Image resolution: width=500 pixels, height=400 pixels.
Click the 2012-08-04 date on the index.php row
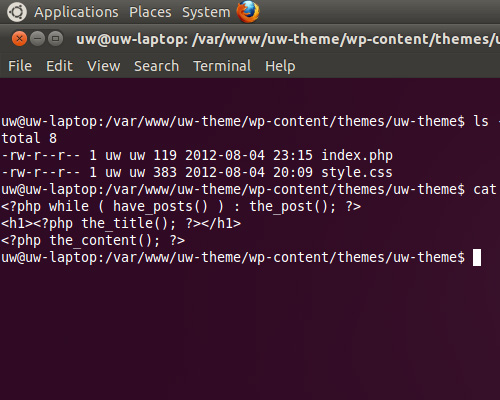pyautogui.click(x=225, y=155)
